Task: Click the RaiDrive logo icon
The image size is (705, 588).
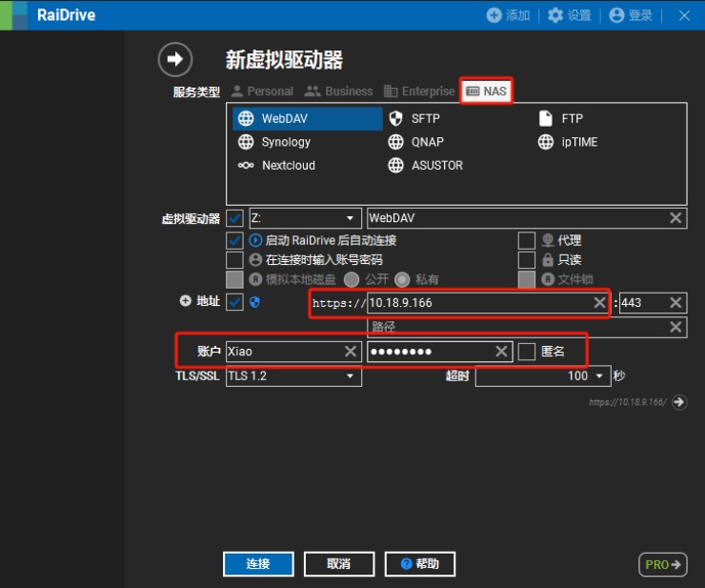Action: click(13, 15)
